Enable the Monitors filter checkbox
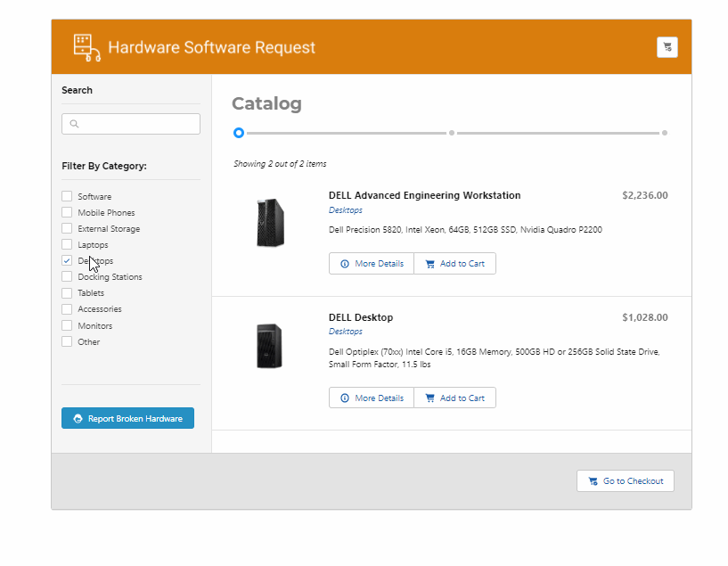Image resolution: width=728 pixels, height=566 pixels. point(67,325)
